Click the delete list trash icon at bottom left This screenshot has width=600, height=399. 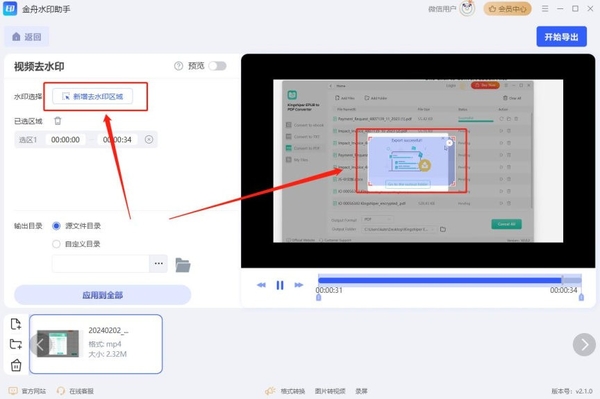coord(16,365)
